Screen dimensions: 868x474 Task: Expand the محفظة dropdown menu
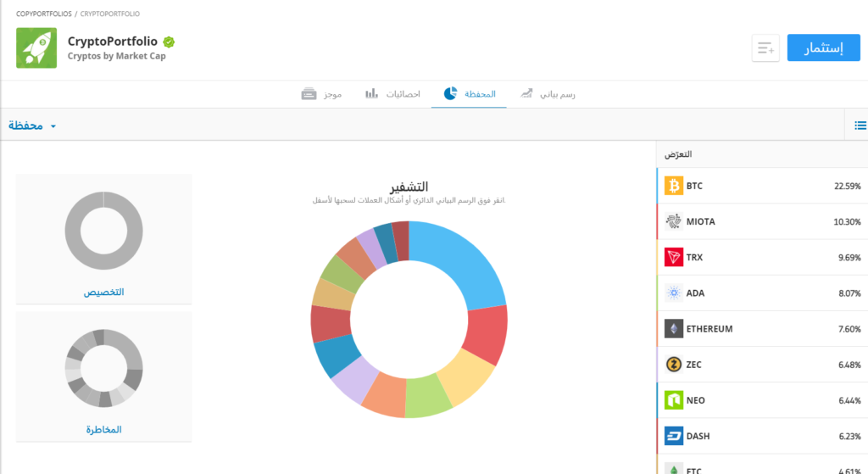[32, 125]
